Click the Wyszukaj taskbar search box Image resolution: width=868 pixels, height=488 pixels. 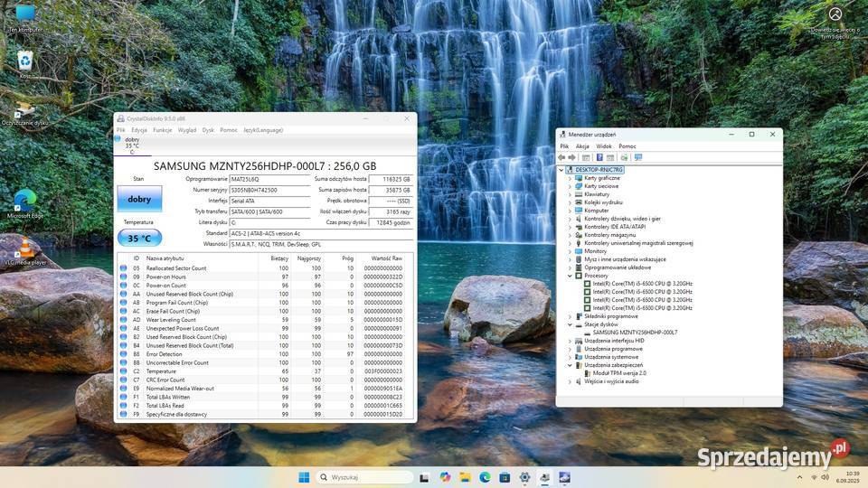[x=365, y=477]
